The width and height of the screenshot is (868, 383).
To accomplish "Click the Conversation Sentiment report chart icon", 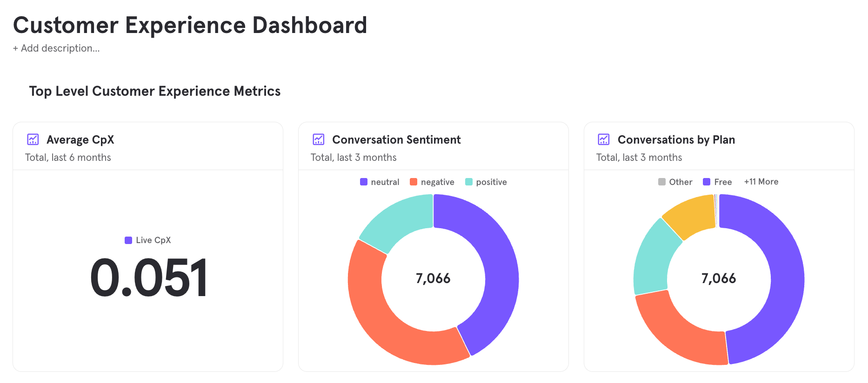I will tap(319, 139).
